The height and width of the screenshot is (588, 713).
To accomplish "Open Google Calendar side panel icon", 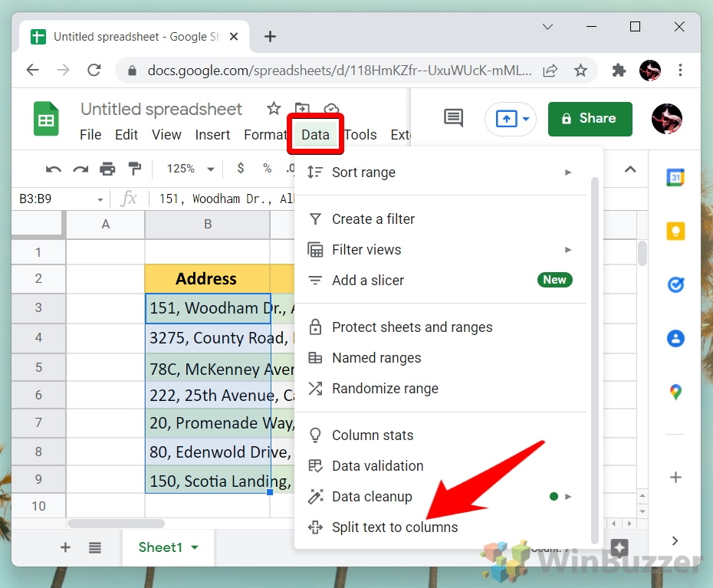I will (675, 177).
